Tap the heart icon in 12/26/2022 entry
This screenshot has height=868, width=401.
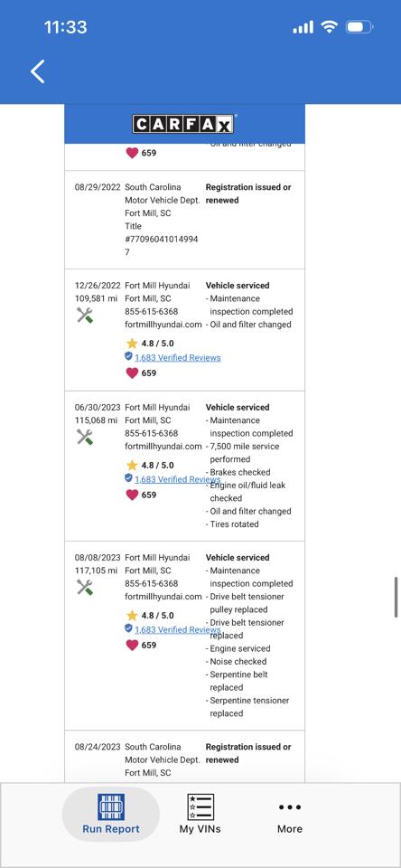(132, 373)
